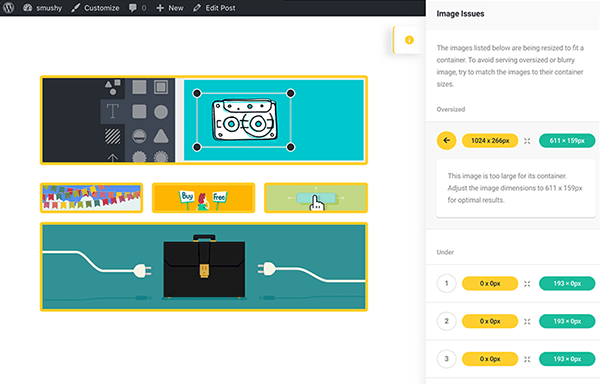Click the resize icon in row 1
This screenshot has height=384, width=600.
[x=527, y=283]
